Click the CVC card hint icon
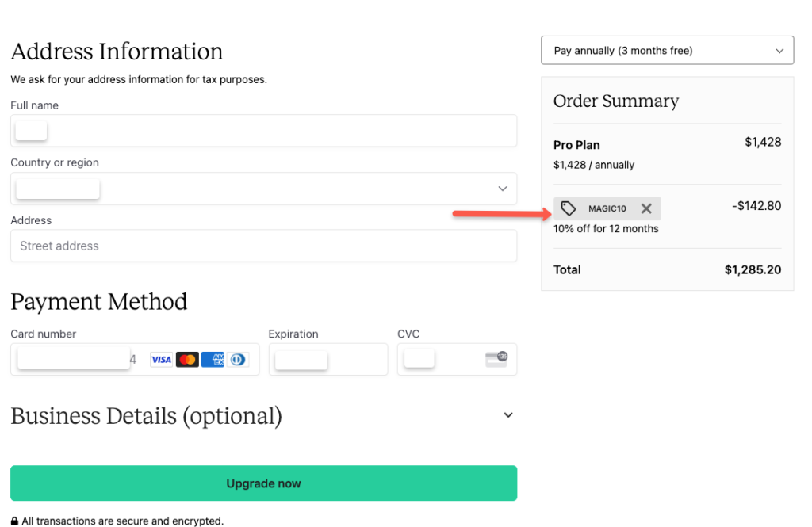Screen dimensions: 812x527 (496, 359)
